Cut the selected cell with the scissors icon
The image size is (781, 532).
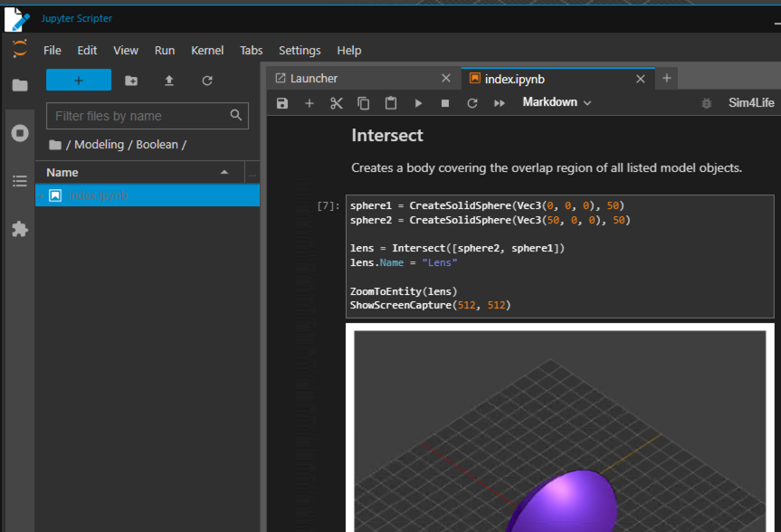pos(337,103)
